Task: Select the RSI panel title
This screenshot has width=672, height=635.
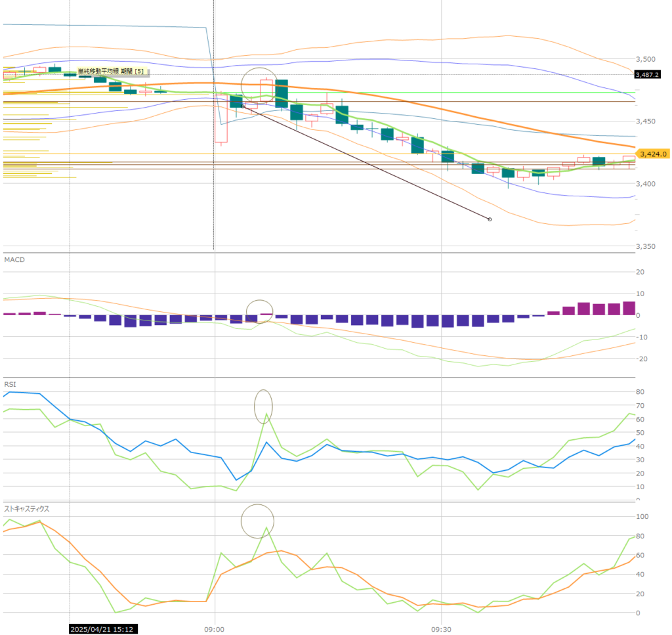Action: (10, 384)
